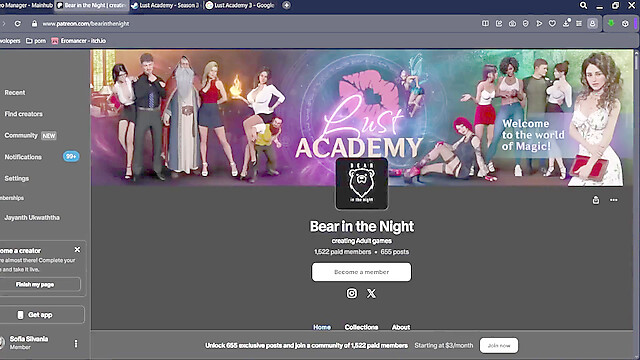Select the Home tab on creator page

coord(322,327)
